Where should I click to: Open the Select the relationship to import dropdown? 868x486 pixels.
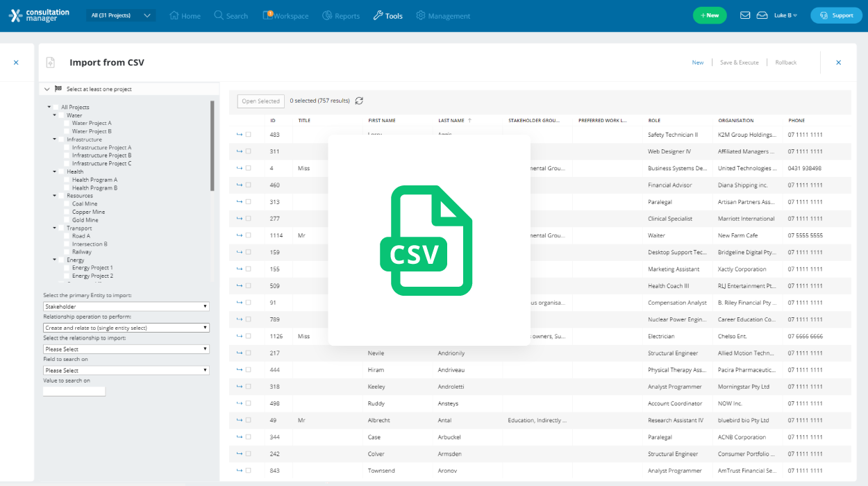coord(126,349)
